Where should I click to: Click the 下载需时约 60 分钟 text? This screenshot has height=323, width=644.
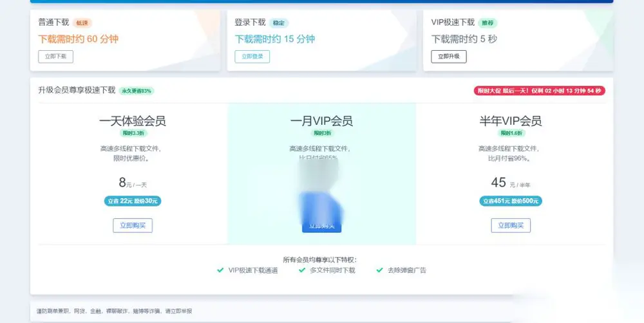[x=79, y=39]
